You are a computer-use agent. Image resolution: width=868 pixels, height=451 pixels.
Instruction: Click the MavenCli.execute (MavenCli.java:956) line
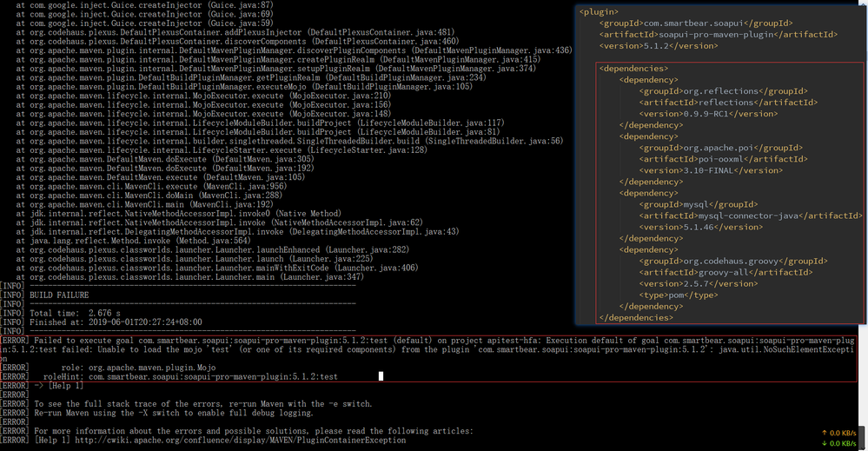click(x=151, y=187)
